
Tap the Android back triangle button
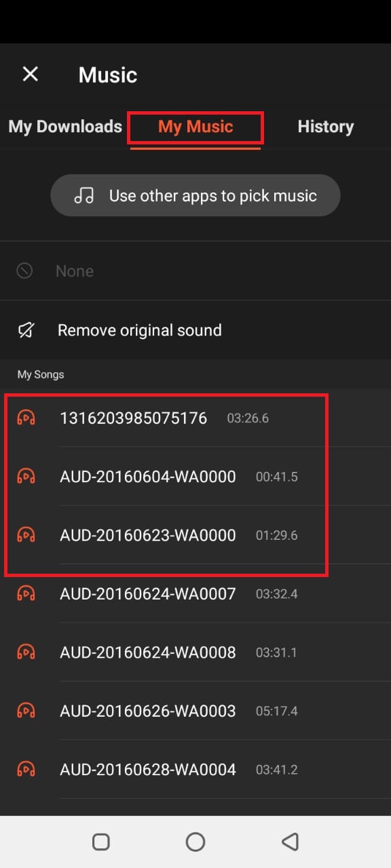pos(290,842)
